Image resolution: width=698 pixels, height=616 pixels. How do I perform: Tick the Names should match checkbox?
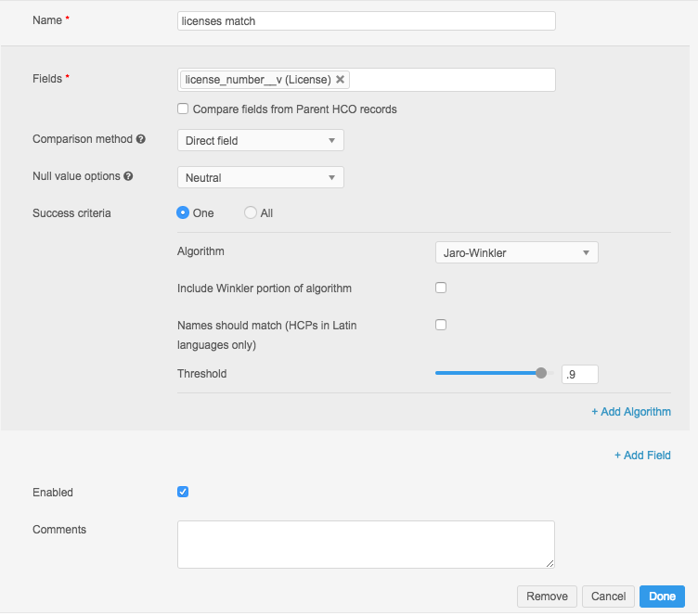point(441,325)
